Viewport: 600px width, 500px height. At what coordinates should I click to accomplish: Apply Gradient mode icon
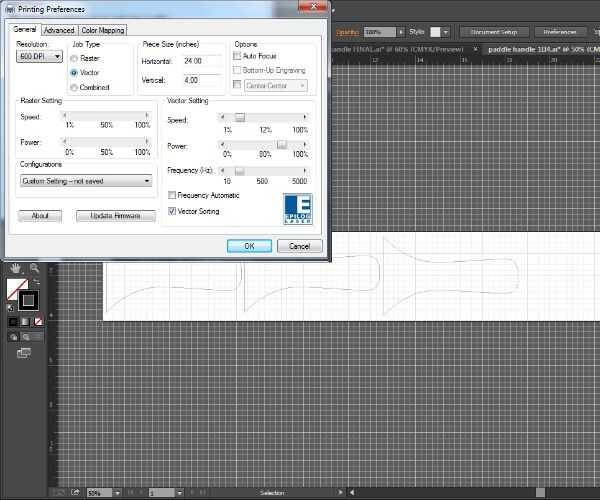[x=26, y=321]
